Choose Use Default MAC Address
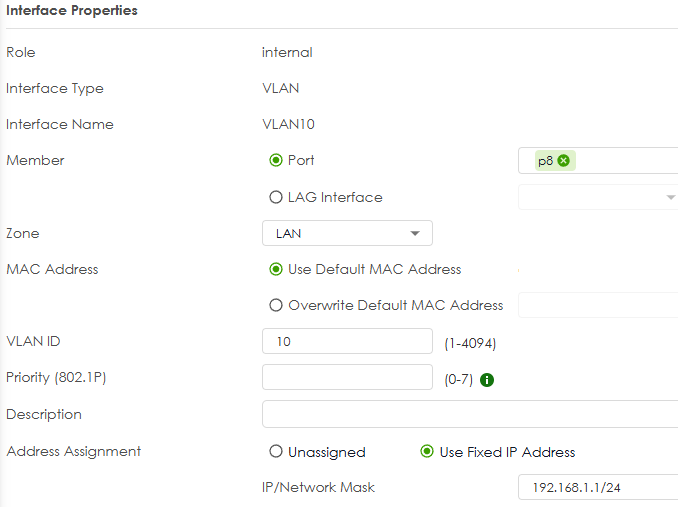The height and width of the screenshot is (507, 678). pos(276,269)
